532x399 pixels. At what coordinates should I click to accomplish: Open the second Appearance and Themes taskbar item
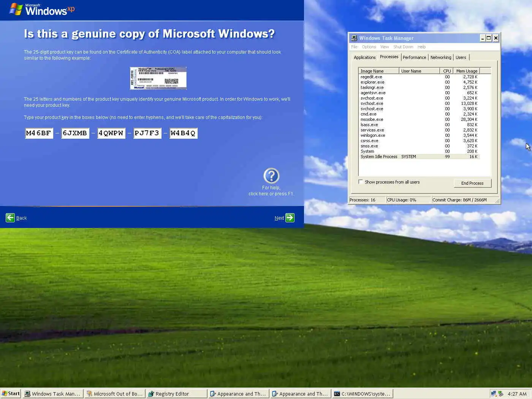coord(300,394)
